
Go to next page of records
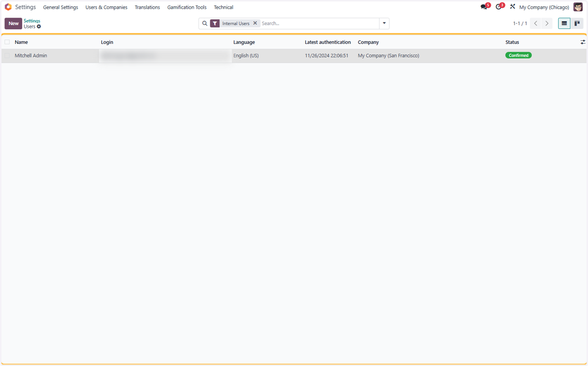pos(547,24)
